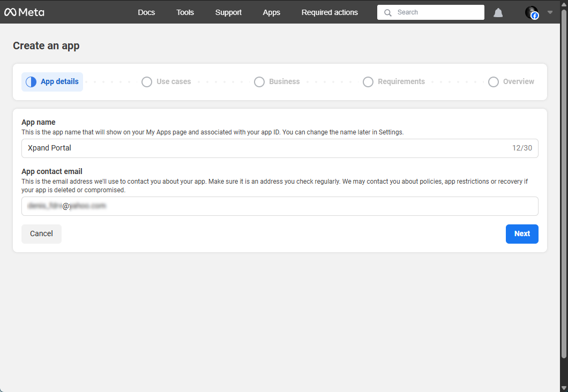Go to Apps in the top bar
This screenshot has height=392, width=568.
pyautogui.click(x=271, y=12)
